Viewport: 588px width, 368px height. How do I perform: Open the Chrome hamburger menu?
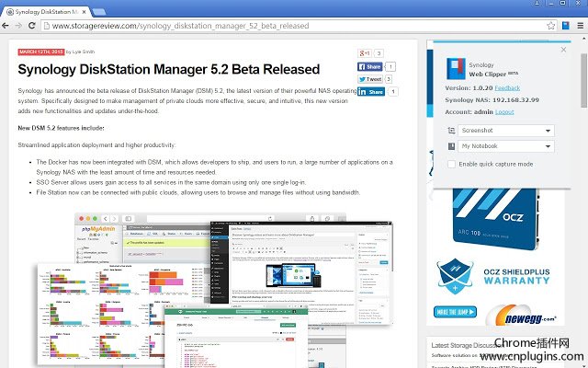coord(580,26)
